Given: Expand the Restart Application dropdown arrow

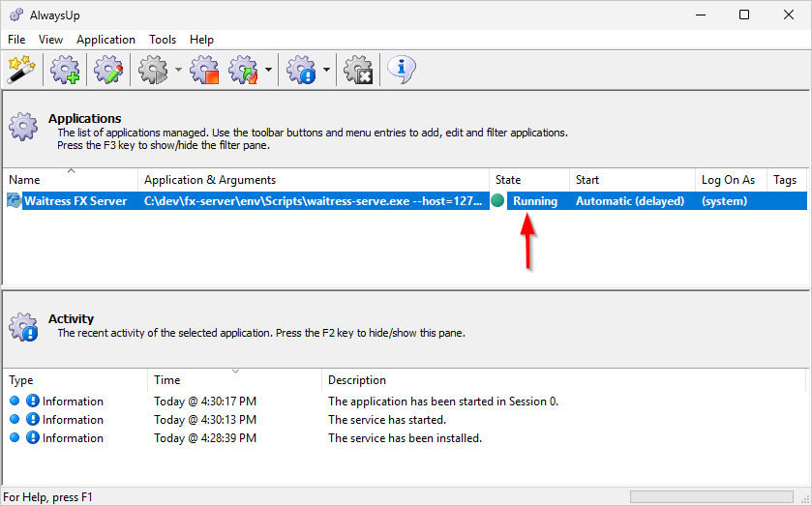Looking at the screenshot, I should [x=268, y=71].
